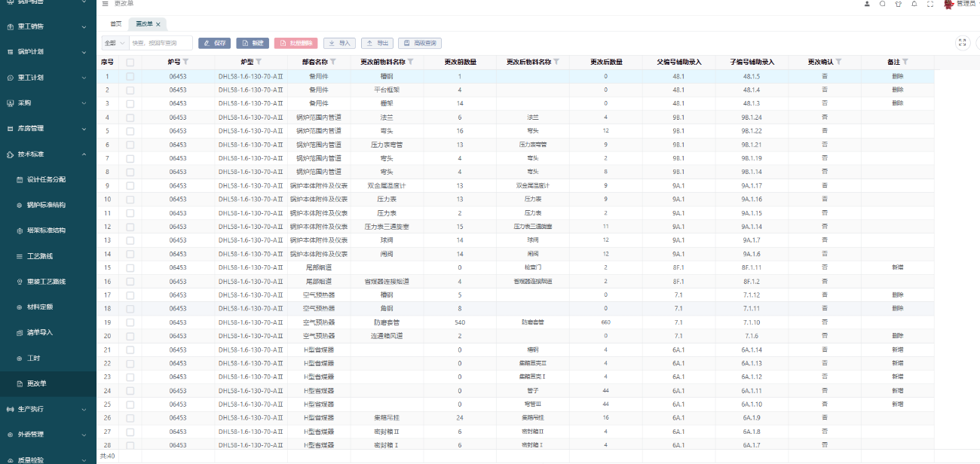Viewport: 980px width, 464px height.
Task: Click the table expand icon above 备注 column
Action: 962,43
